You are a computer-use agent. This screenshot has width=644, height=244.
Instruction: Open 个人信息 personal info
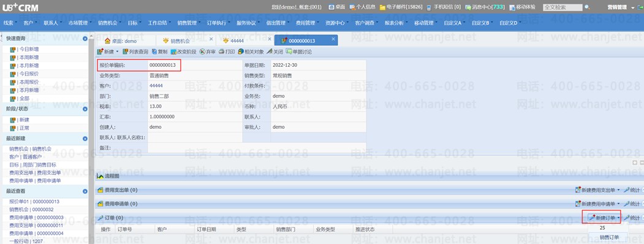362,7
